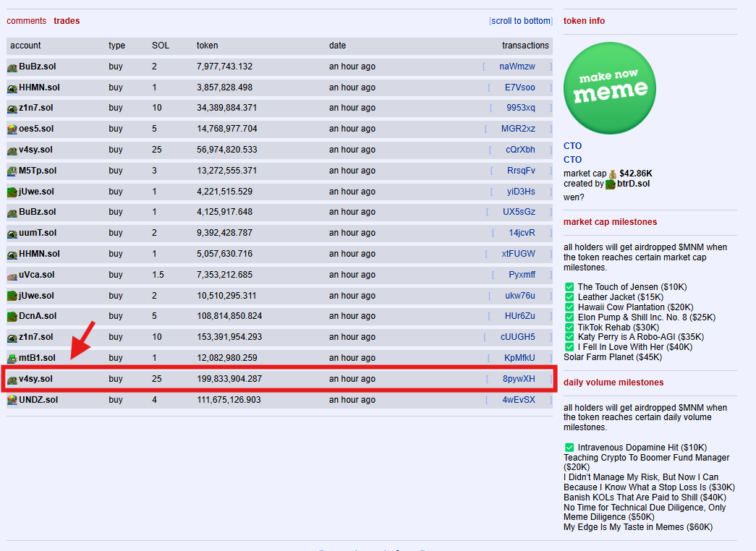The image size is (756, 551).
Task: Click the $42.86K market cap value
Action: [x=636, y=174]
